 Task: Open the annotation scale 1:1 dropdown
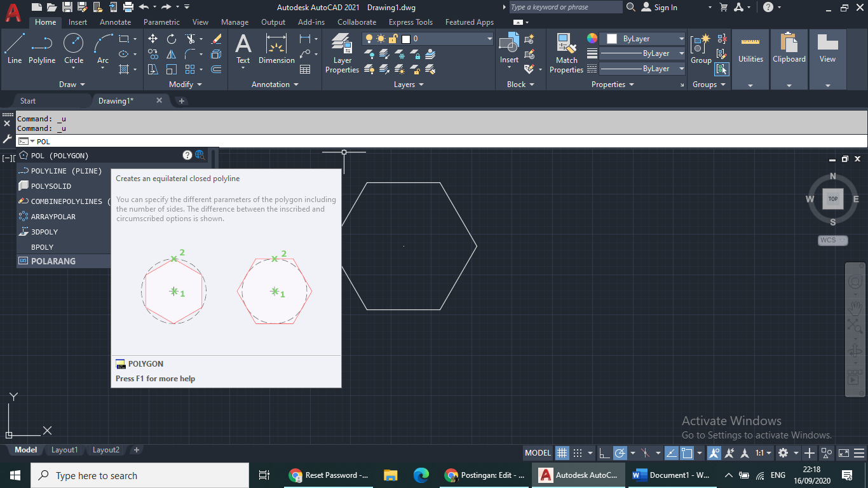pyautogui.click(x=763, y=453)
